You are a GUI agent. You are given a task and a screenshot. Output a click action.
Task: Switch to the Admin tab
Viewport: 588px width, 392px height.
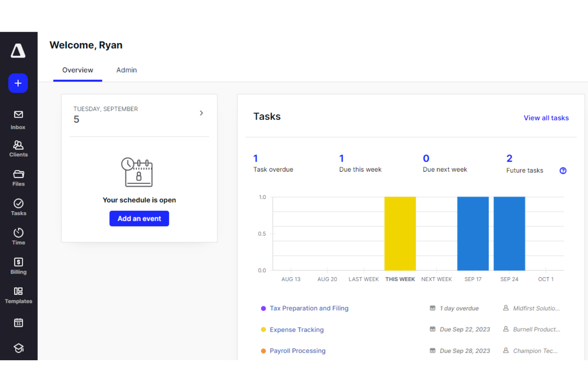(126, 70)
